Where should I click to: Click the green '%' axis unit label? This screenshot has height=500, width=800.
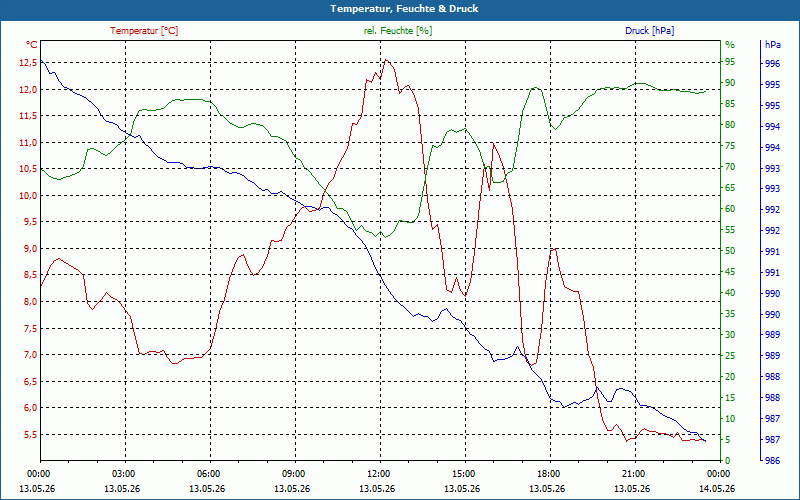click(x=730, y=45)
